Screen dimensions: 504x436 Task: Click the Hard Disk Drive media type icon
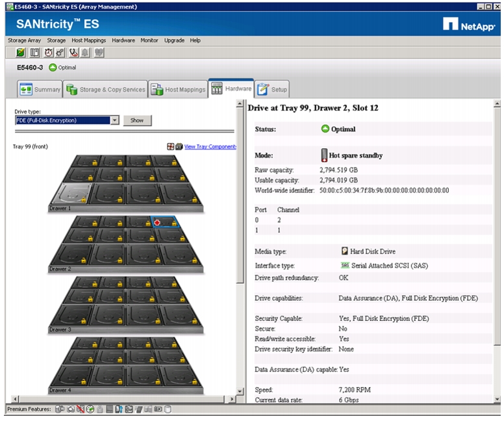click(x=345, y=251)
